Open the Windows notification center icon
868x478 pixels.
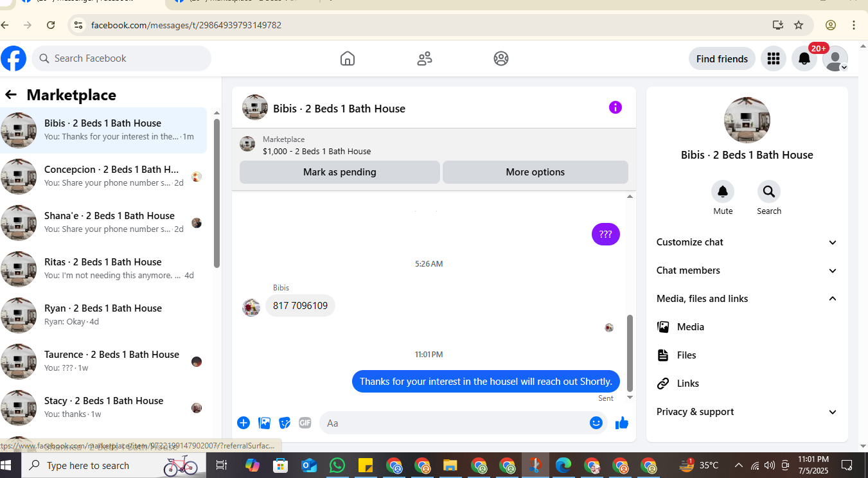click(847, 465)
